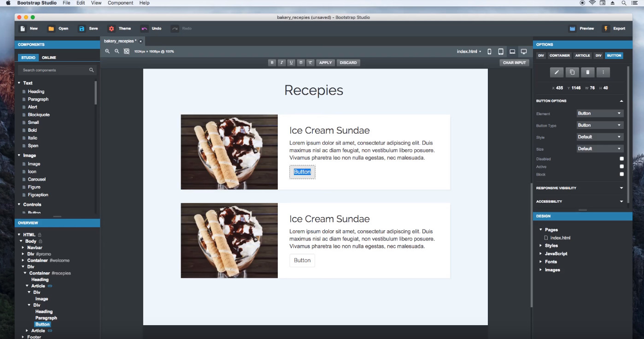This screenshot has height=339, width=644.
Task: Switch to desktop monitor preview size
Action: (x=523, y=52)
